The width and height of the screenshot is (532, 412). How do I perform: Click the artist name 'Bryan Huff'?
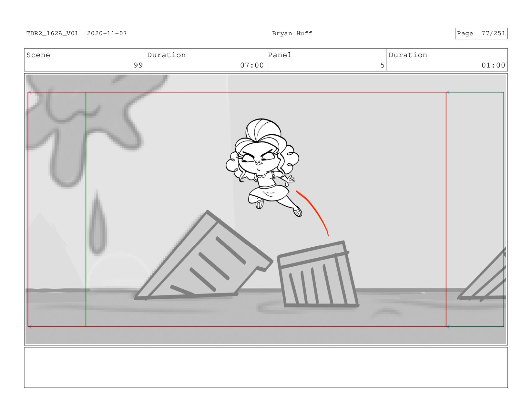(292, 33)
